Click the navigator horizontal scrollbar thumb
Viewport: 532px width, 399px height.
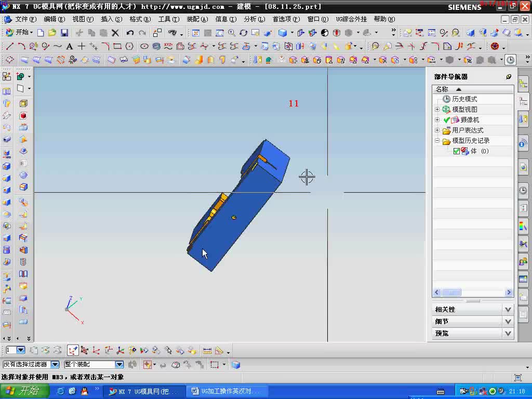point(451,292)
